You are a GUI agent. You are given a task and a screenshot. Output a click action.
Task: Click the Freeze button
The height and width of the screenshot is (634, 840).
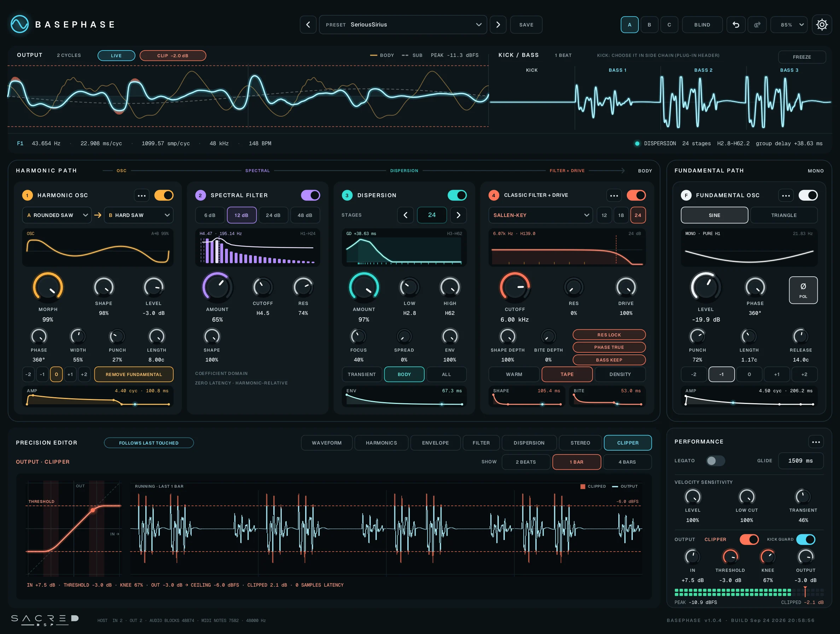(802, 57)
